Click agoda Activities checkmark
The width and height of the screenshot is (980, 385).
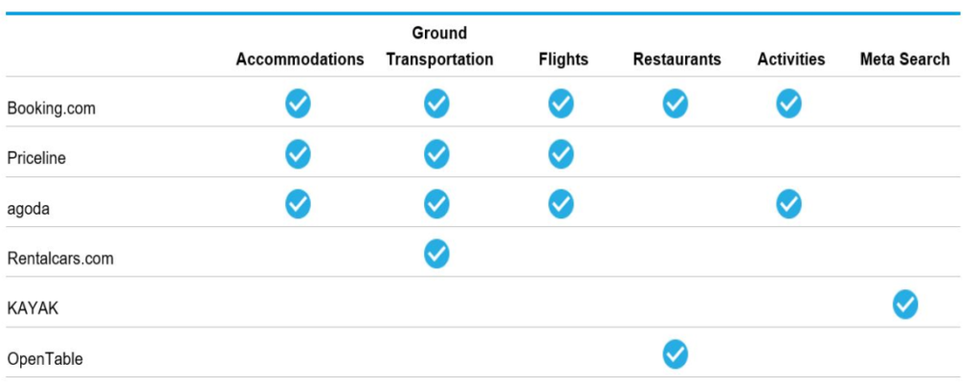point(789,204)
